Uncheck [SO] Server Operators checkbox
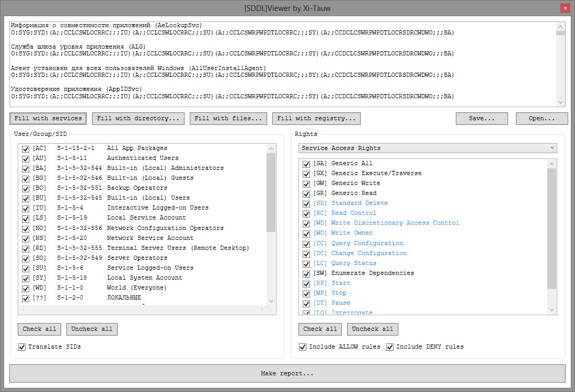Image resolution: width=575 pixels, height=392 pixels. pyautogui.click(x=25, y=259)
